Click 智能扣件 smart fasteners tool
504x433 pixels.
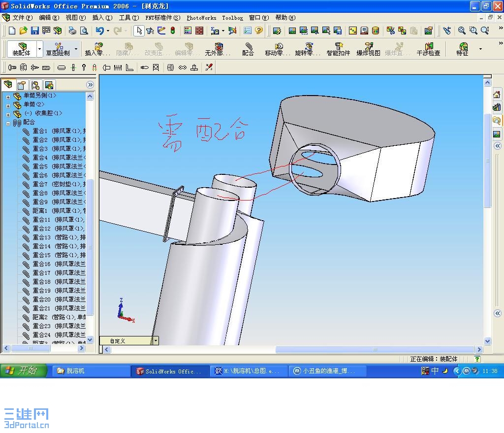338,49
